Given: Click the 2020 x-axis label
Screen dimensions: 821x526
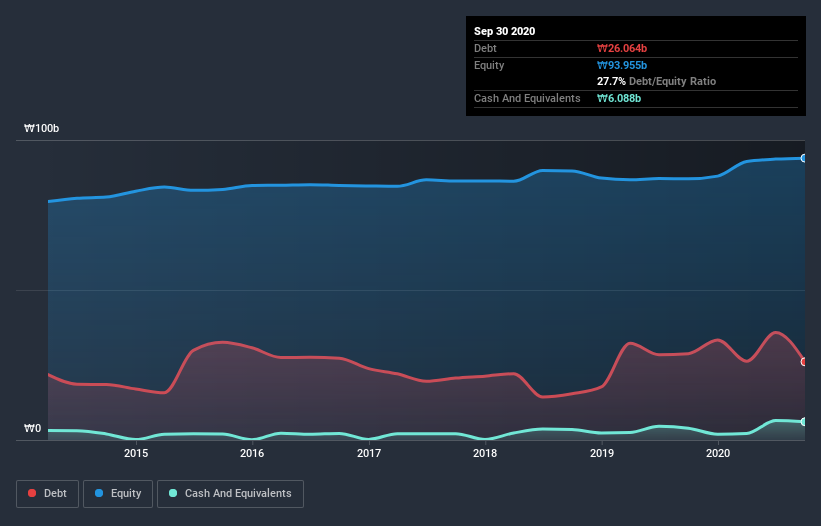Looking at the screenshot, I should 718,453.
